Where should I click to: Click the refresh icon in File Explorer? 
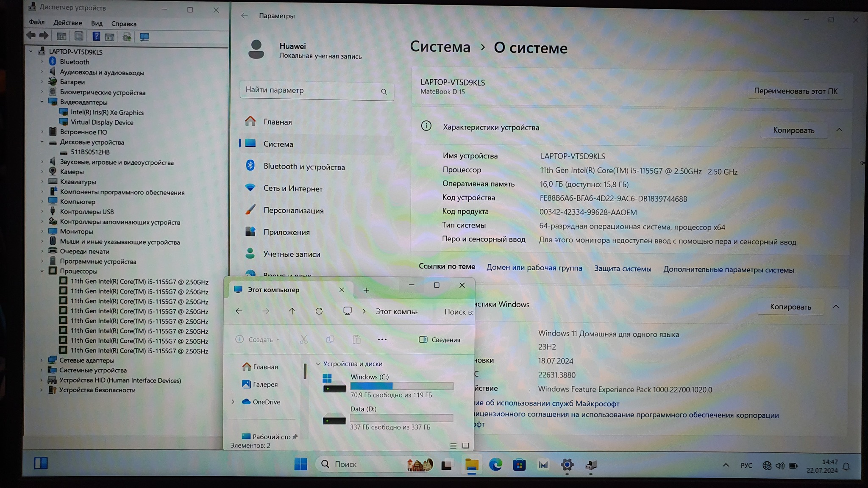319,311
